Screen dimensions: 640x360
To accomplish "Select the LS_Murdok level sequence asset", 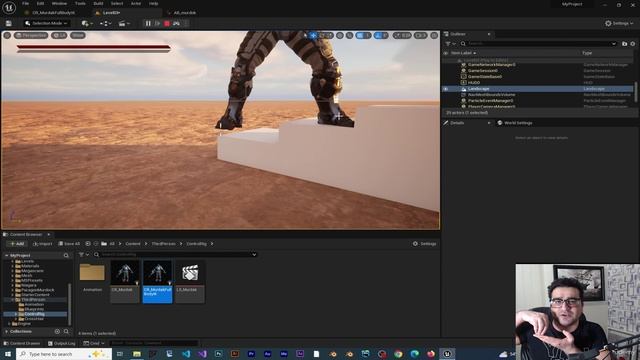I will pyautogui.click(x=190, y=282).
